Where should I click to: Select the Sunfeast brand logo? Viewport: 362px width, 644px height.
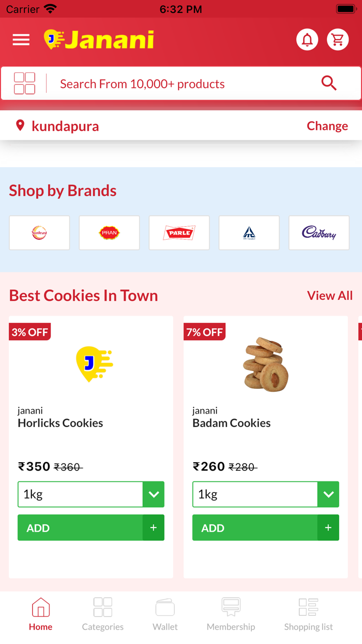point(39,233)
